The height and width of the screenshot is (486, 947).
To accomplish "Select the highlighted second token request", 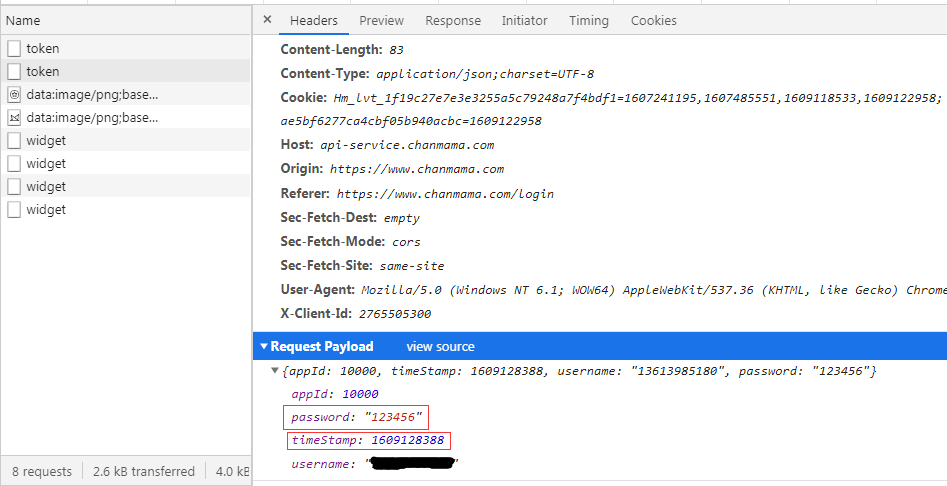I will (x=126, y=71).
